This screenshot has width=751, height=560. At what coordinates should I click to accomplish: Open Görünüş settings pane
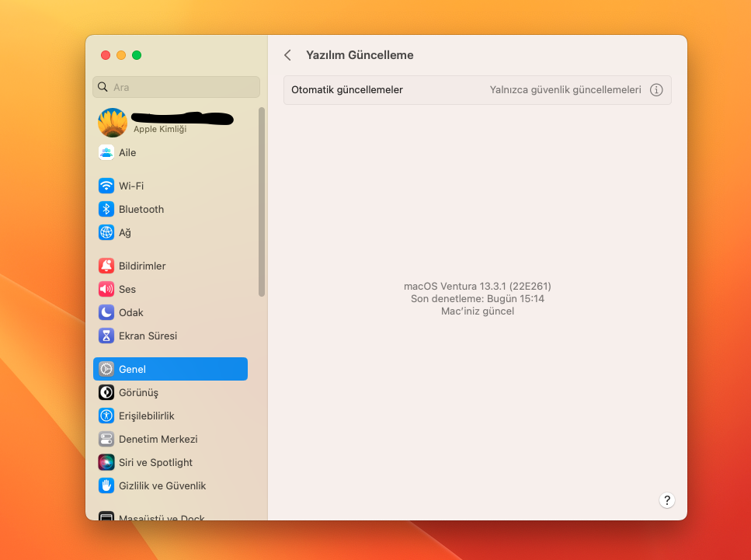click(x=138, y=392)
